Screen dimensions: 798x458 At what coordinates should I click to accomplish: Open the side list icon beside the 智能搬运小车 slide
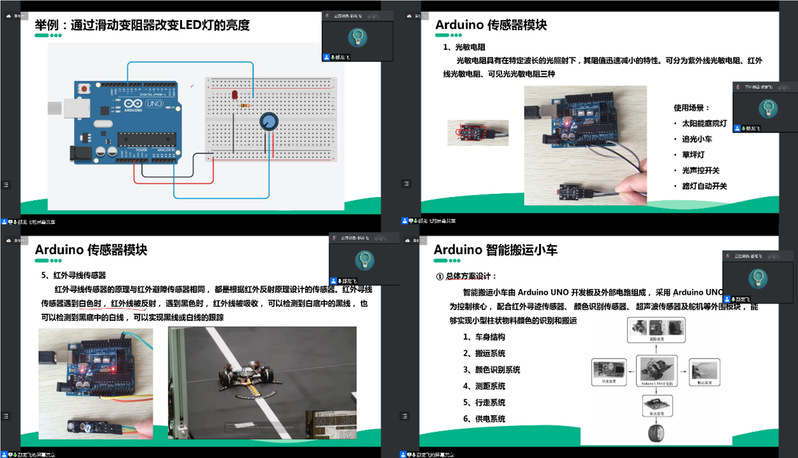[x=404, y=416]
